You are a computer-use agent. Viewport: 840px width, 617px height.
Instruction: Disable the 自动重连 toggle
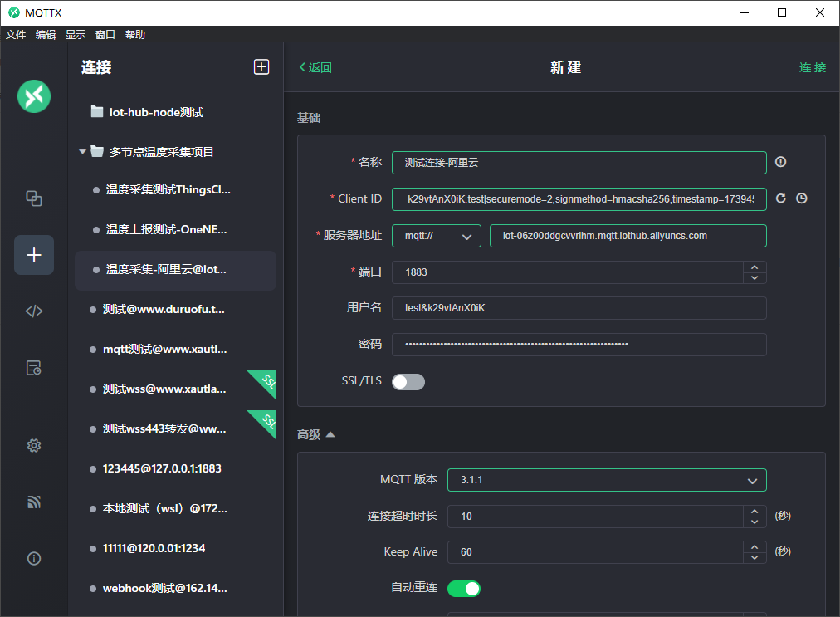point(464,588)
